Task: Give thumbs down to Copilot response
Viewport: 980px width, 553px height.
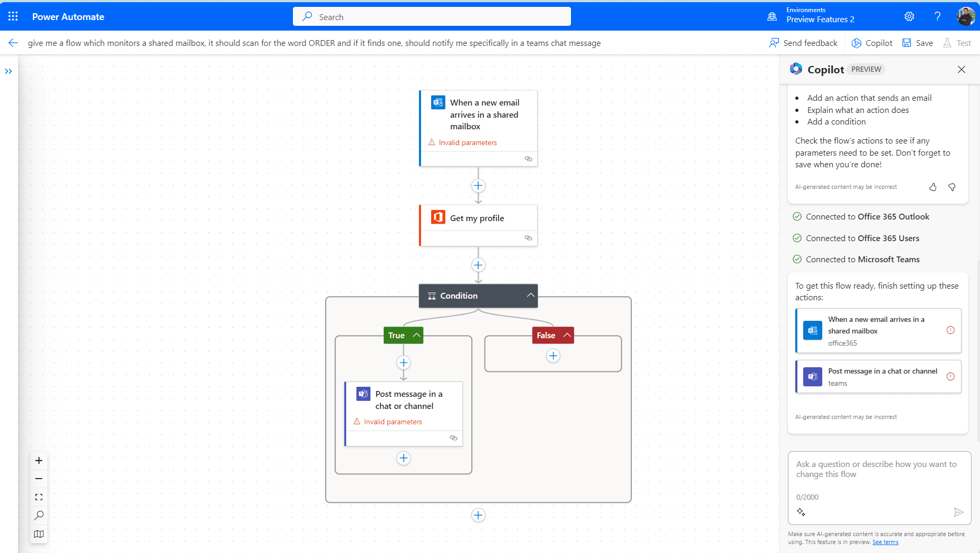Action: point(952,187)
